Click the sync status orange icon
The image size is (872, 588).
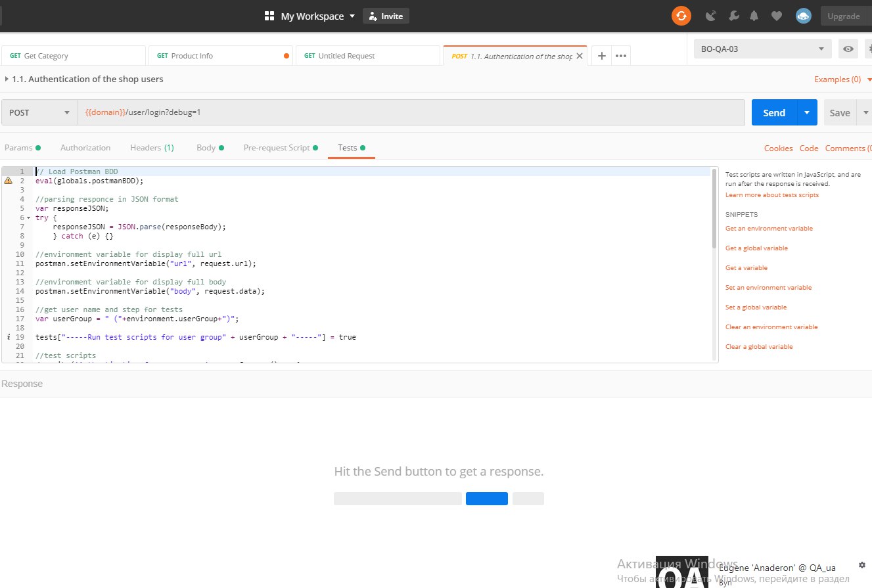tap(681, 16)
